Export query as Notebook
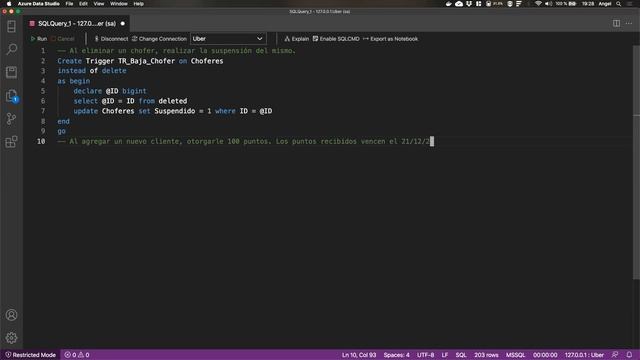This screenshot has height=360, width=640. pyautogui.click(x=390, y=39)
